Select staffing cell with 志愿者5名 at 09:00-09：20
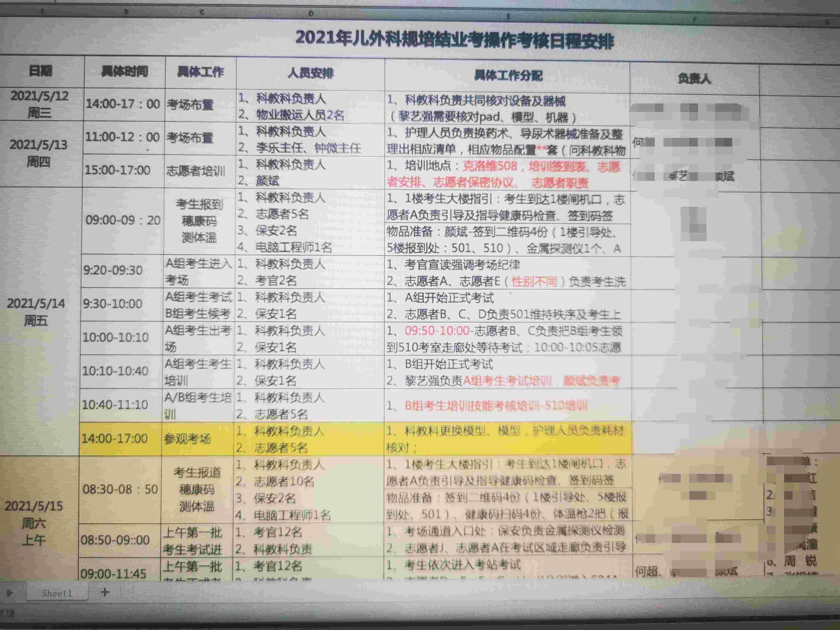 pos(309,222)
